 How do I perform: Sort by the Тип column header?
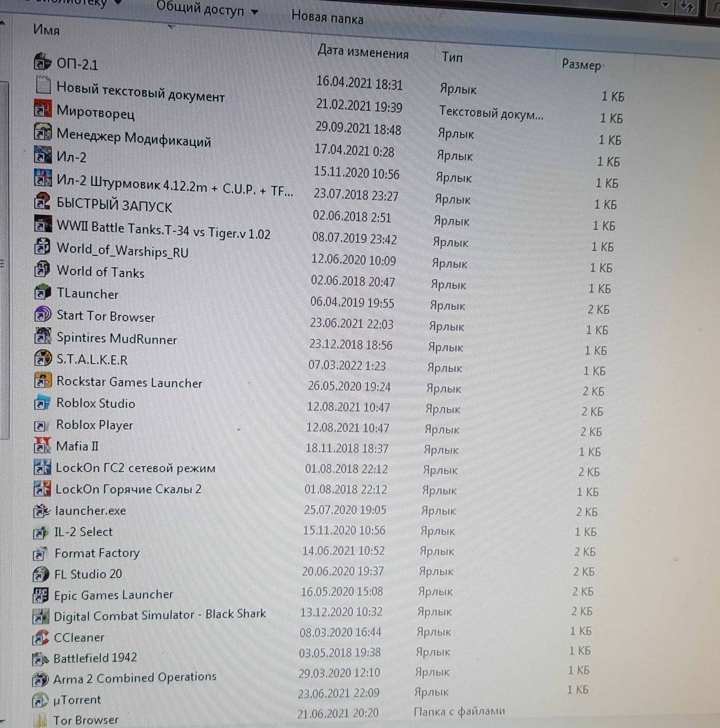tap(452, 57)
